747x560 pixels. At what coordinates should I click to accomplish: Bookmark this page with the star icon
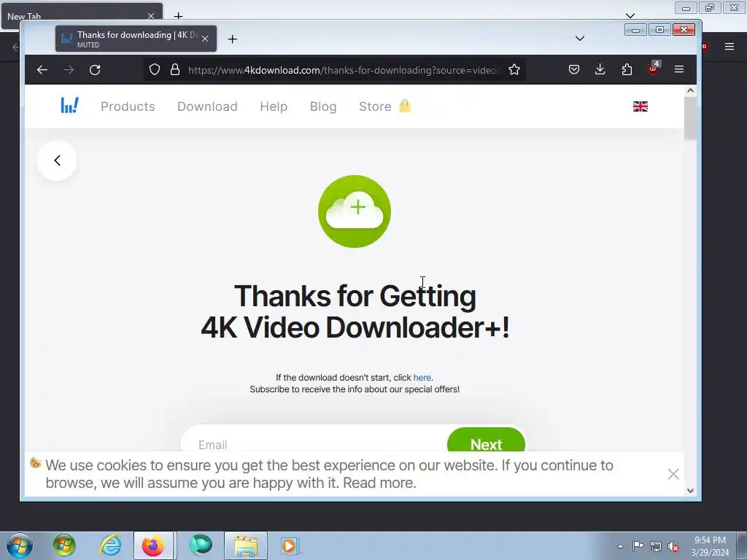pos(514,69)
